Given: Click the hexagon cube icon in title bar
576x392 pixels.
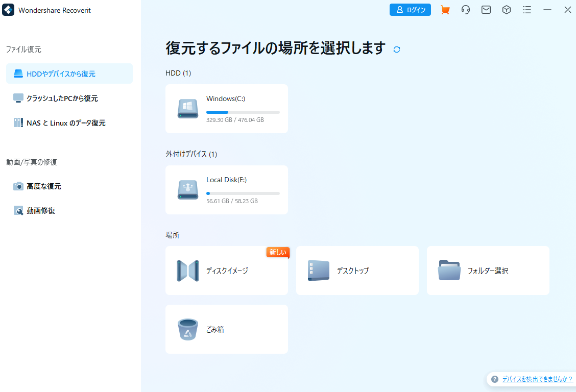Looking at the screenshot, I should 507,10.
